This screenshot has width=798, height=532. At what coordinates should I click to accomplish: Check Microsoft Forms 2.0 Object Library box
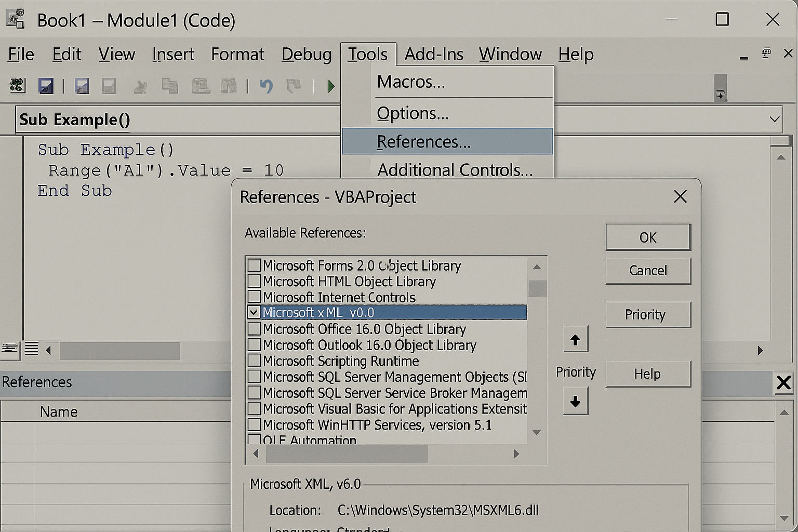click(x=254, y=265)
